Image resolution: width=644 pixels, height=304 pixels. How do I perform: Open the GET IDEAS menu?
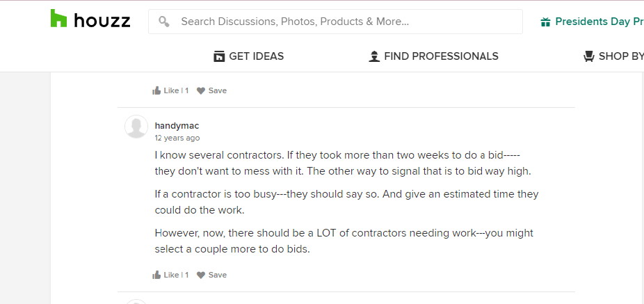point(249,56)
